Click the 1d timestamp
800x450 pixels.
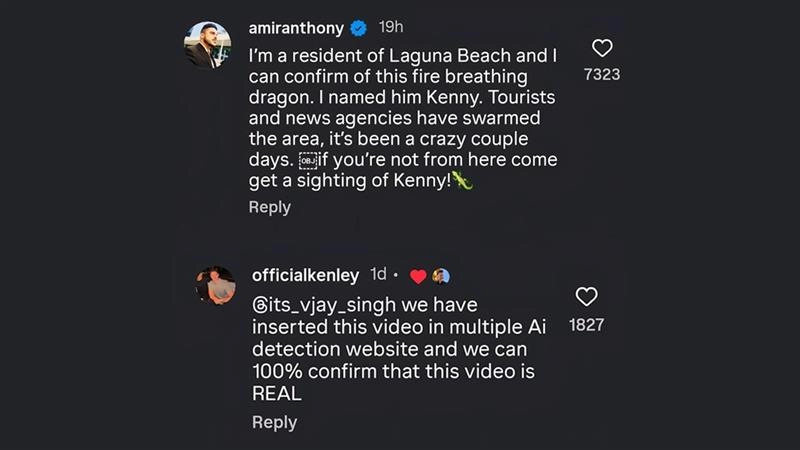pos(379,275)
